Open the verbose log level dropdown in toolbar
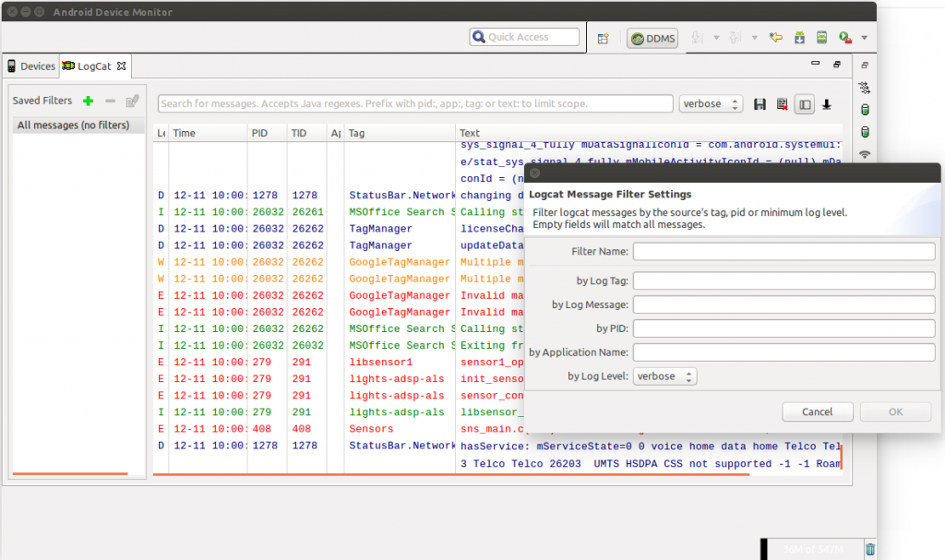The image size is (945, 560). [711, 104]
